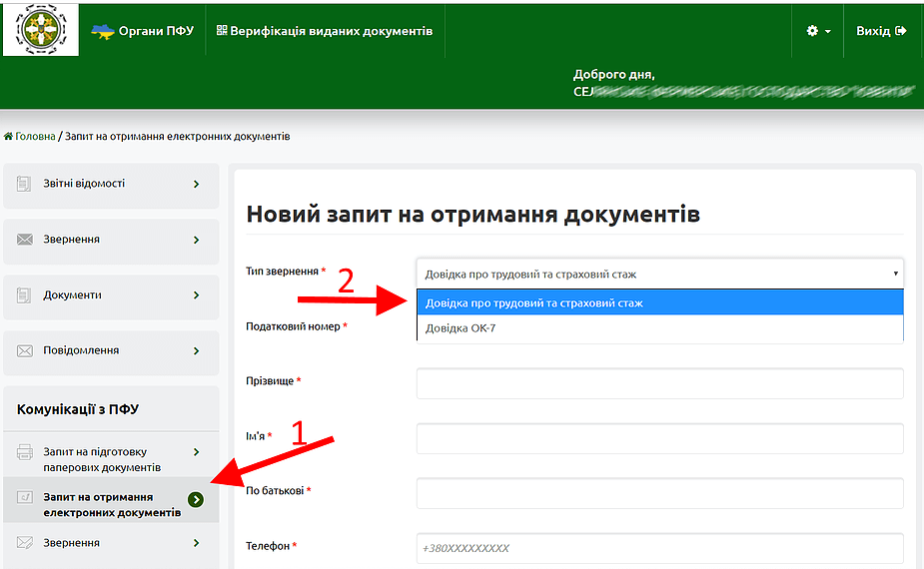Click the Звітні відомості document icon
Screen dimensions: 924x569
point(25,184)
